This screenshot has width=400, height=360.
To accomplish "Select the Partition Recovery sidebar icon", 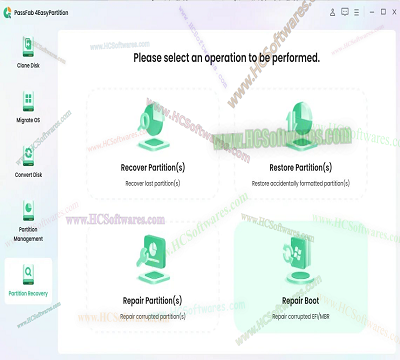I will click(28, 274).
